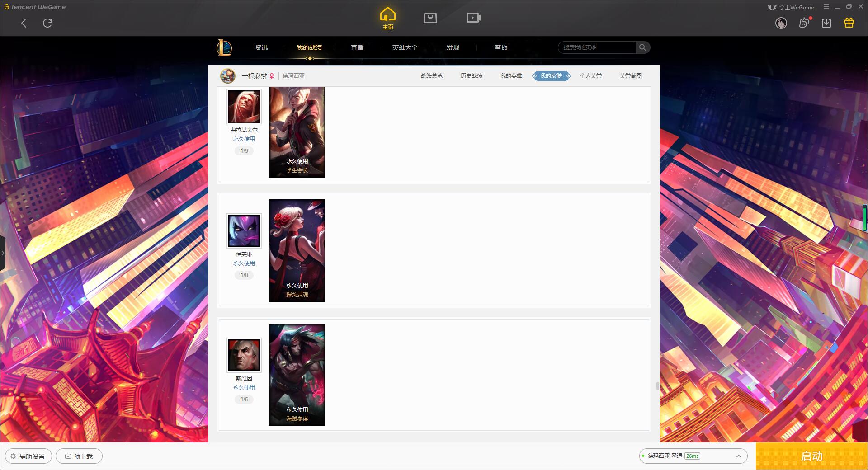Click the summoner name 一根彩辫
The height and width of the screenshot is (470, 868).
255,76
